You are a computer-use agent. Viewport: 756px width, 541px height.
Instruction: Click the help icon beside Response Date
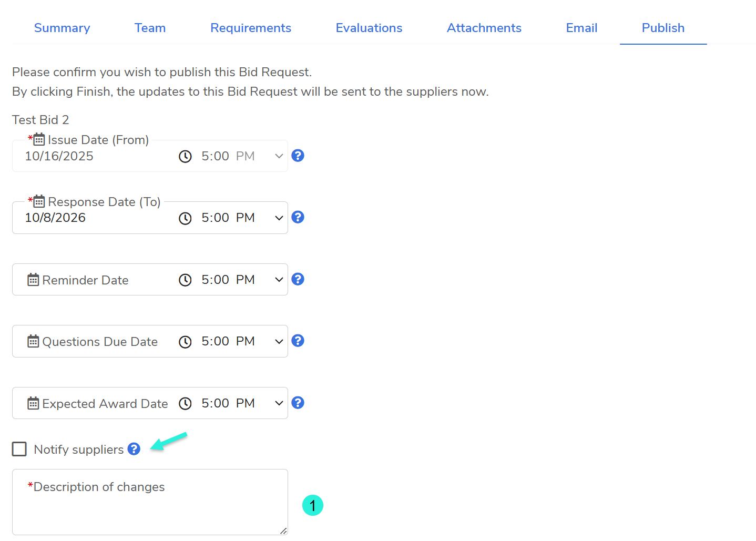[x=298, y=217]
